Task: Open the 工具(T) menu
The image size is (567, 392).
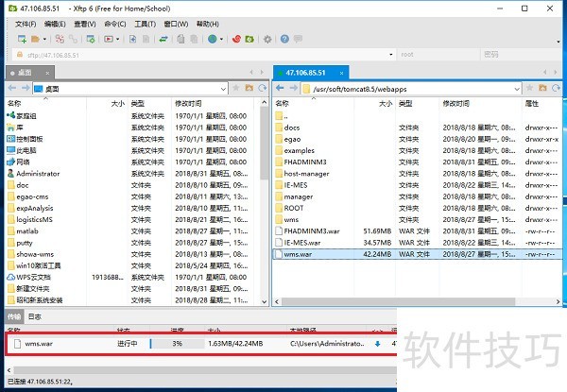Action: (x=145, y=25)
